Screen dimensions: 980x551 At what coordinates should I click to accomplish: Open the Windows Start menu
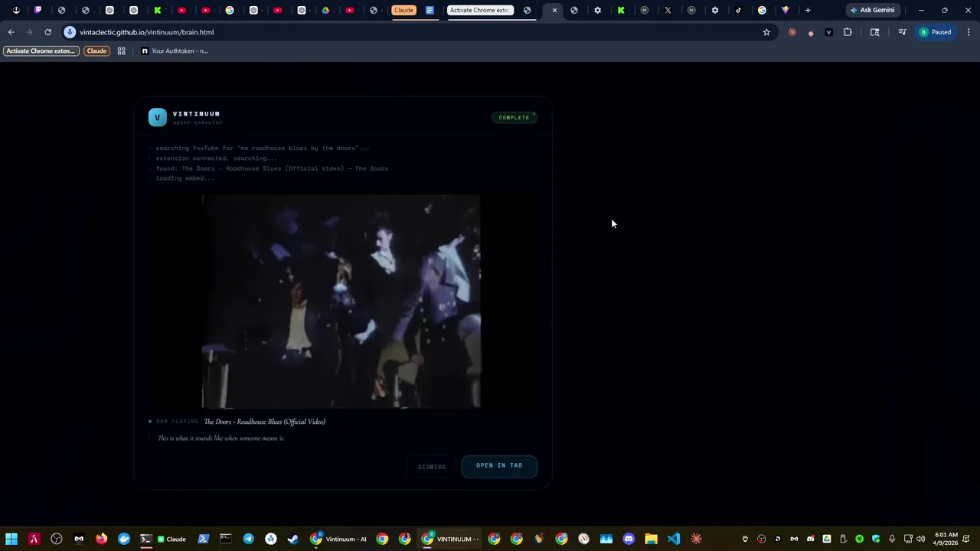click(x=11, y=539)
